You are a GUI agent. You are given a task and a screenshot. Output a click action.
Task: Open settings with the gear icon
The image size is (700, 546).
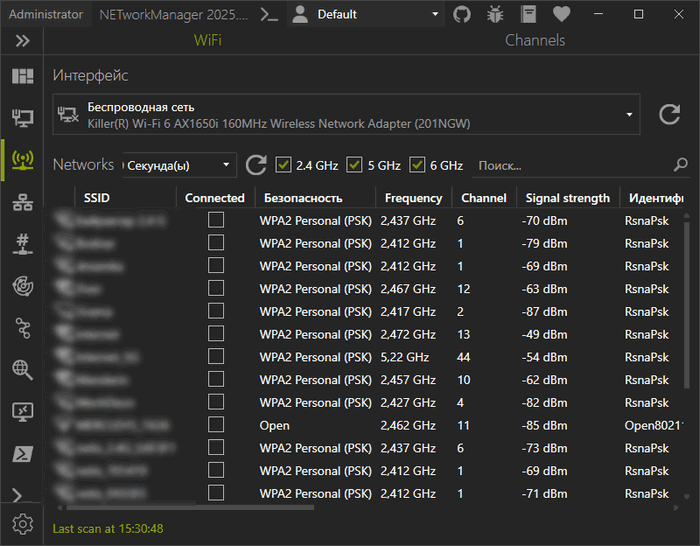pyautogui.click(x=22, y=523)
